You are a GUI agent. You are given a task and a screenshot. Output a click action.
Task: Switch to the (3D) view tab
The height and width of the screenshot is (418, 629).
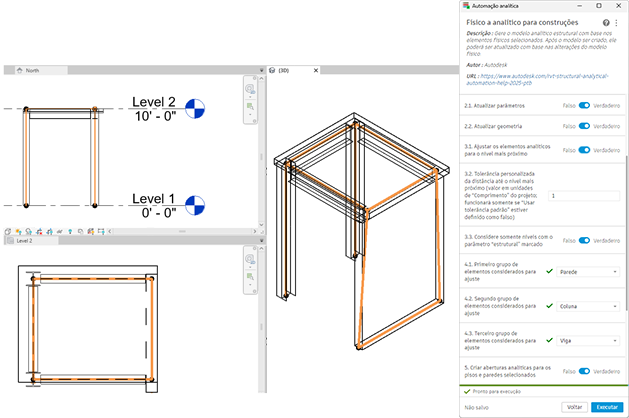294,70
